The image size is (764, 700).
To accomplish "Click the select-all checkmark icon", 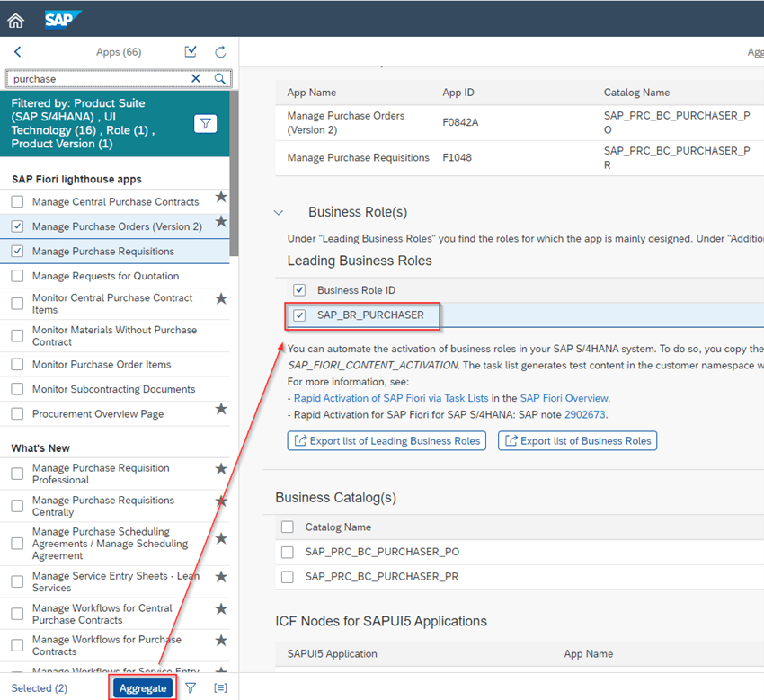I will [x=191, y=51].
